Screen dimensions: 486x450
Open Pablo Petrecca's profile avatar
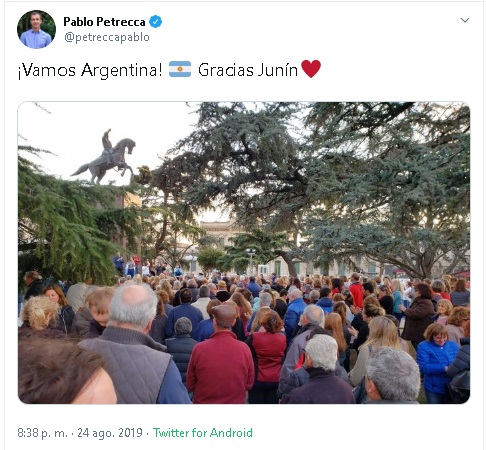(36, 29)
